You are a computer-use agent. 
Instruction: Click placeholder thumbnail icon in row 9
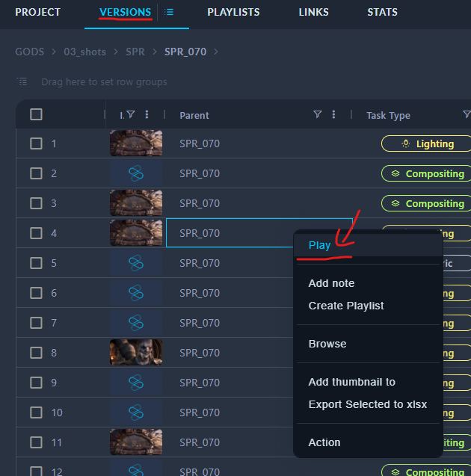(136, 383)
